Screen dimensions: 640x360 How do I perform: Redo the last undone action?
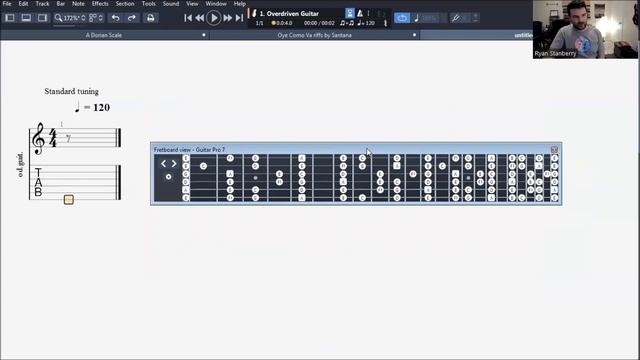131,18
